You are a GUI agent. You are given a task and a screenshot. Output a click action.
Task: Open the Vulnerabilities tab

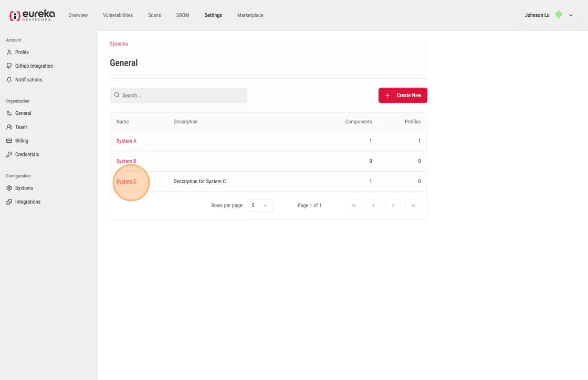pos(118,15)
